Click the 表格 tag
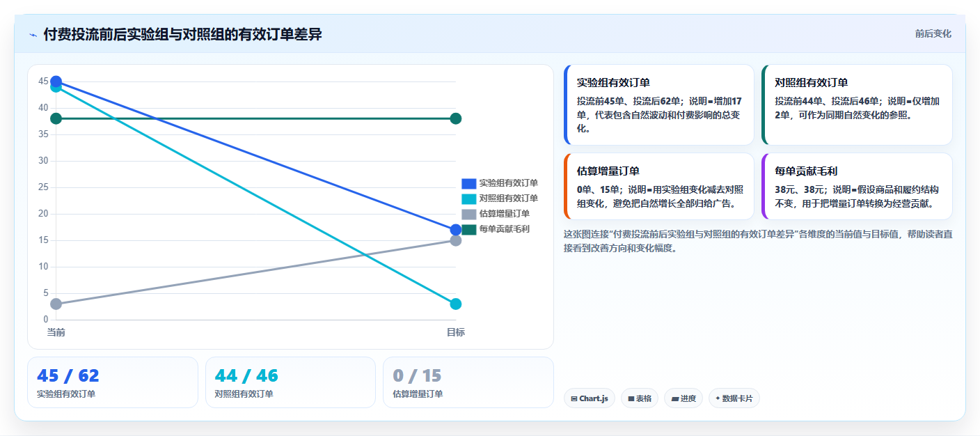The height and width of the screenshot is (436, 980). pyautogui.click(x=640, y=398)
